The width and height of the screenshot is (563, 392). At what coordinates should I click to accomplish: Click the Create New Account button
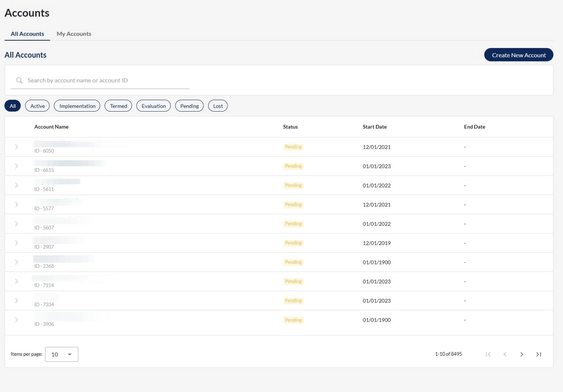[x=518, y=55]
